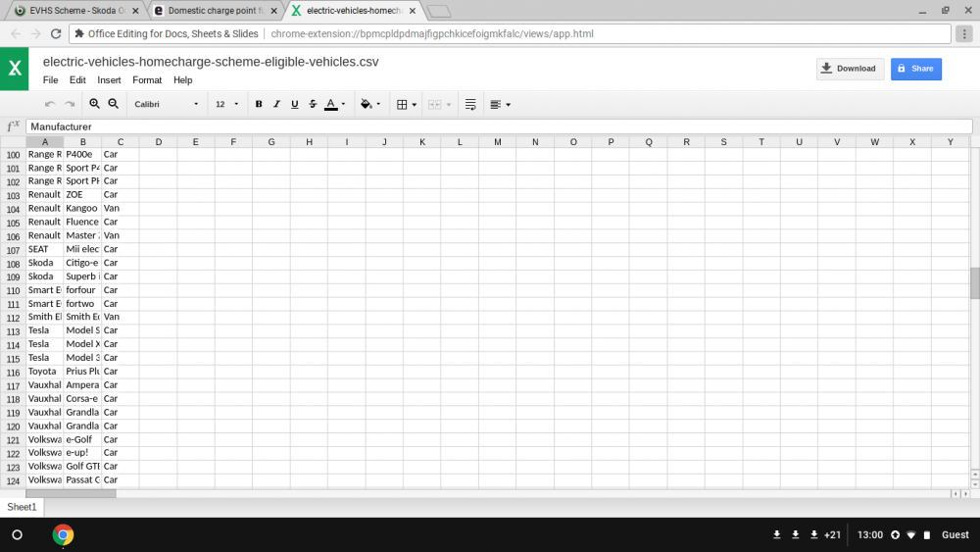Click the fx function icon
The image size is (980, 552).
13,126
